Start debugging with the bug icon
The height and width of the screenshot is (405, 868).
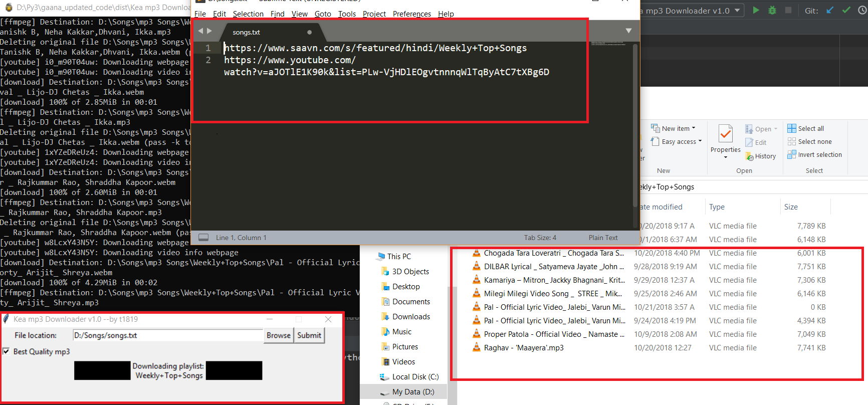(x=772, y=10)
